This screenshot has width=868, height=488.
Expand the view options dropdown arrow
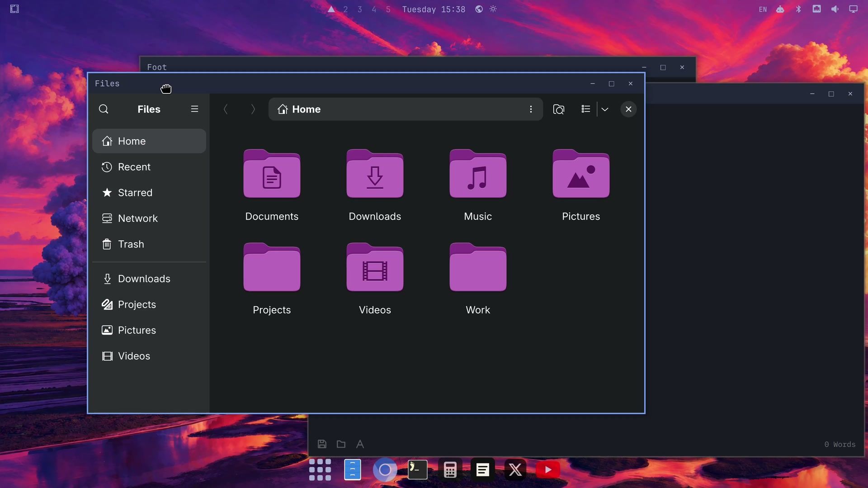(605, 109)
